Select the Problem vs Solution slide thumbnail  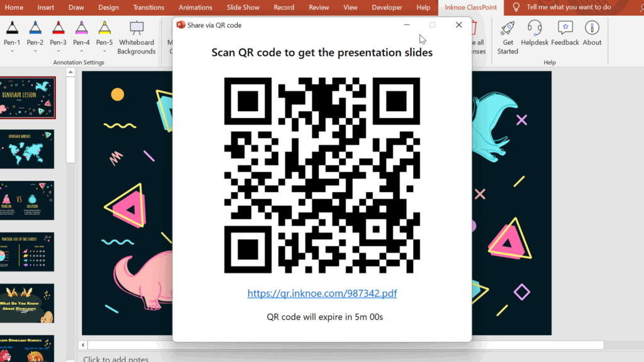coord(27,200)
